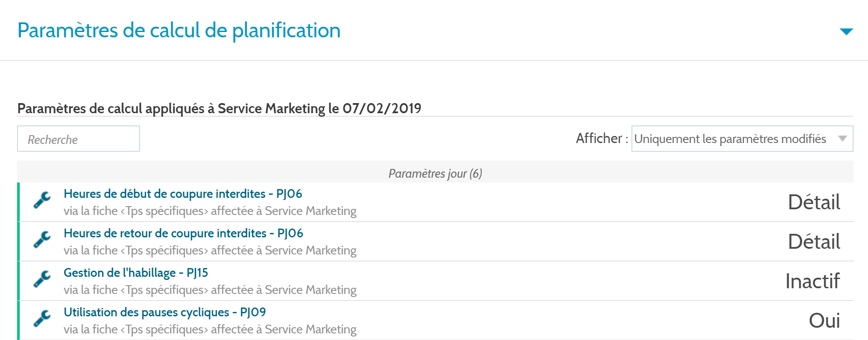Viewport: 868px width, 340px height.
Task: Click wrench icon beside Gestion de l'habillage
Action: (x=42, y=279)
